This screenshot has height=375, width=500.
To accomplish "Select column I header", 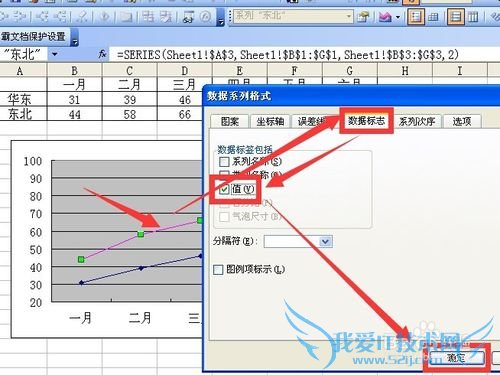I will click(460, 70).
